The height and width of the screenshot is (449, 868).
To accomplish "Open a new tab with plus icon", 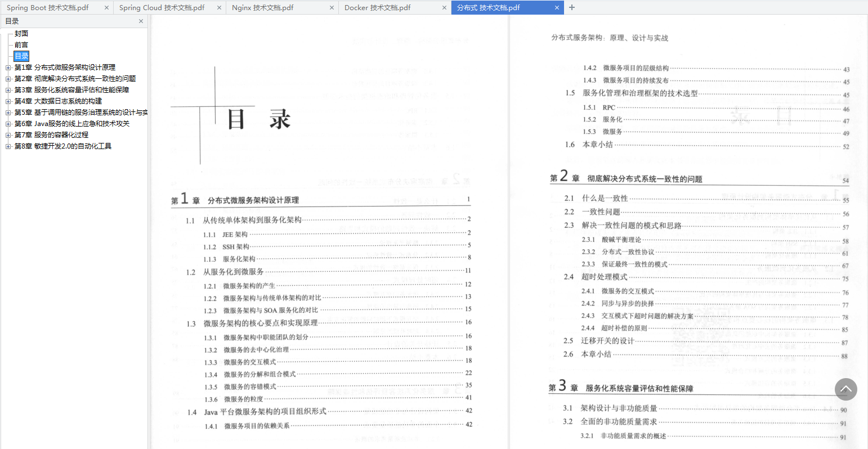I will [572, 7].
